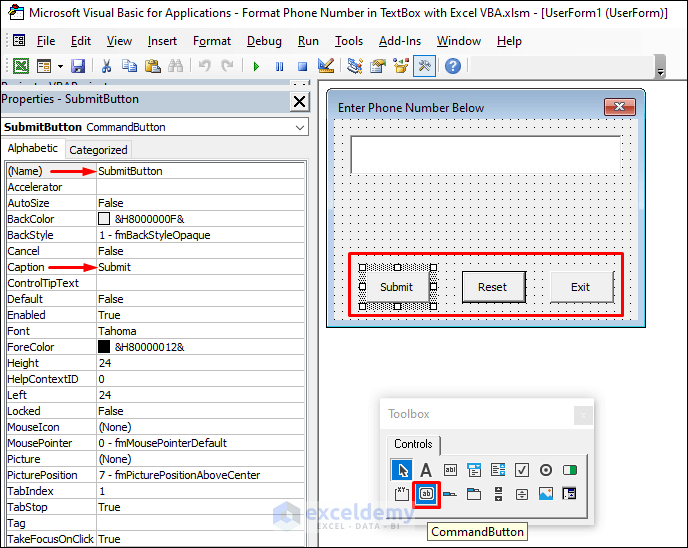Pick the ComboBox control in Toolbox
688x548 pixels.
(474, 470)
